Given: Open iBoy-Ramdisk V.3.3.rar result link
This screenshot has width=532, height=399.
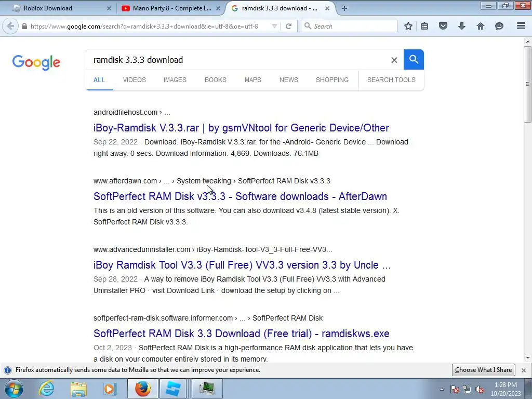Looking at the screenshot, I should coord(241,128).
